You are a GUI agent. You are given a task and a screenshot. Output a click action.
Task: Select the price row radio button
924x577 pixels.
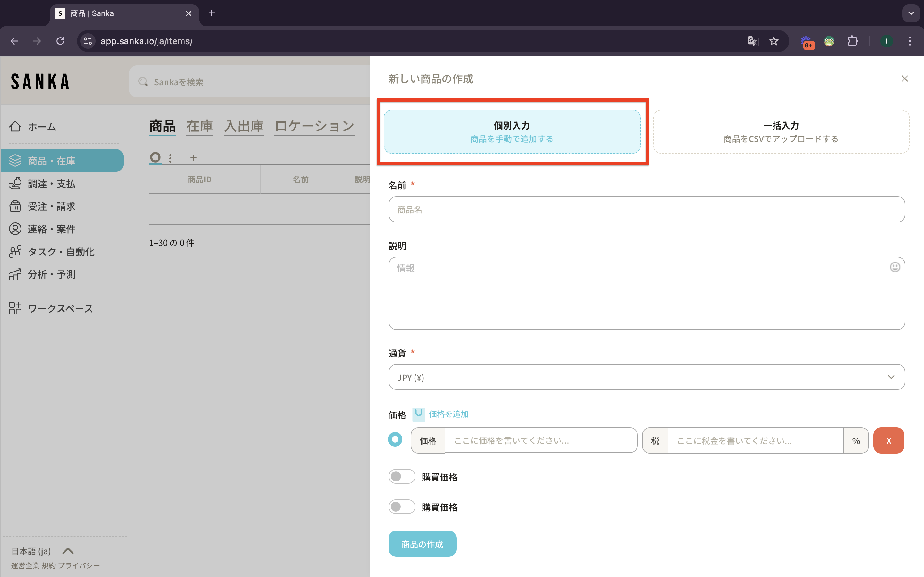pyautogui.click(x=395, y=439)
